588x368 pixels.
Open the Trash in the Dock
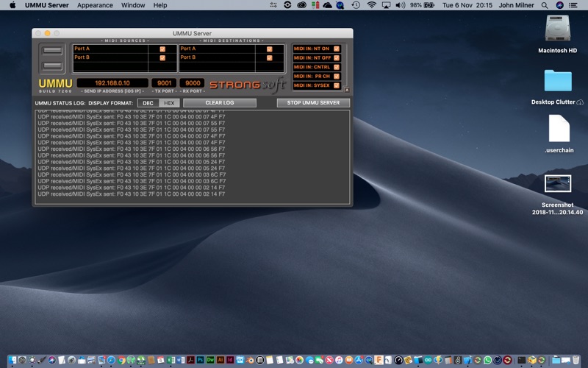(576, 360)
